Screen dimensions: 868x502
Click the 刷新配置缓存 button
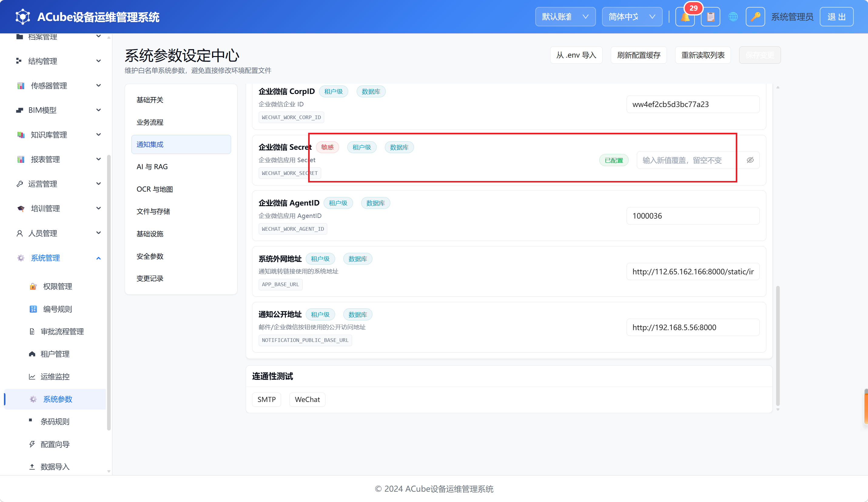tap(639, 55)
